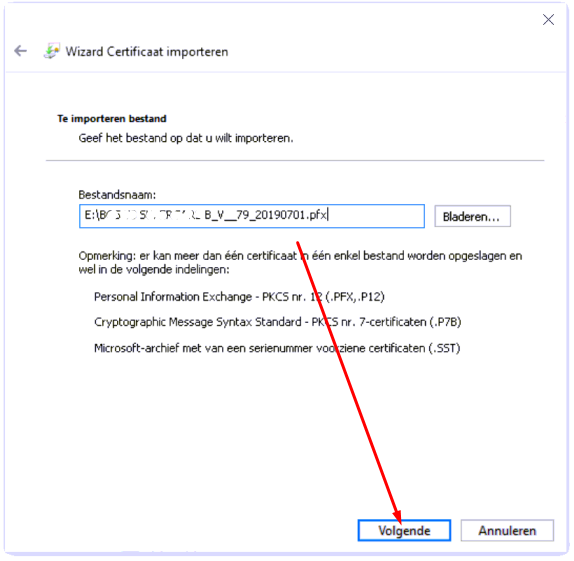This screenshot has width=574, height=561.
Task: Open file browser with Bladeren button
Action: [472, 216]
